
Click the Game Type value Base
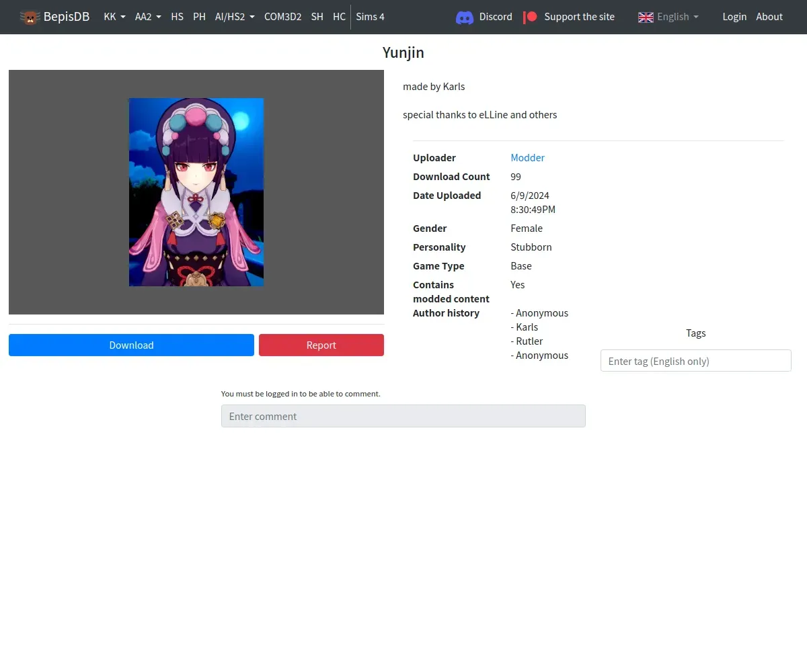click(521, 265)
